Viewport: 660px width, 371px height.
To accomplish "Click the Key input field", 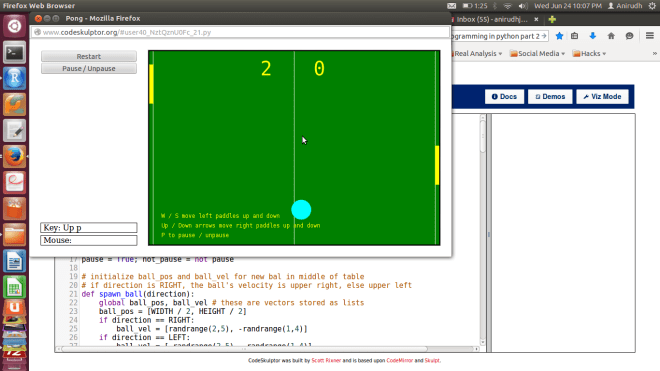I will tap(89, 228).
